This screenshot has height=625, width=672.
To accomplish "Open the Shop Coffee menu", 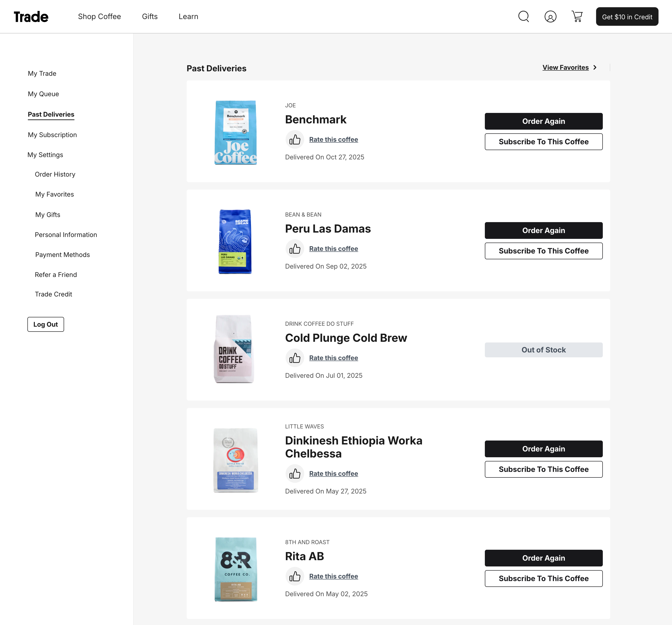I will [99, 16].
